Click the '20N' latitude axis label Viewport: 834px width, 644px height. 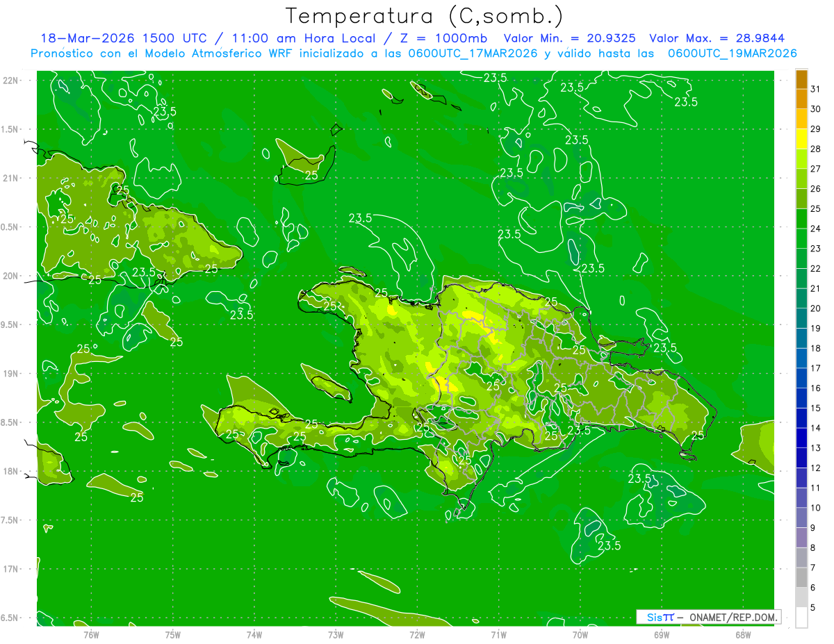click(x=10, y=276)
